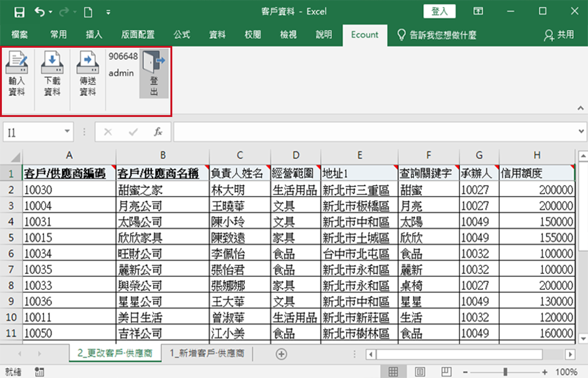Image resolution: width=588 pixels, height=378 pixels.
Task: Expand the formula bar
Action: [581, 132]
